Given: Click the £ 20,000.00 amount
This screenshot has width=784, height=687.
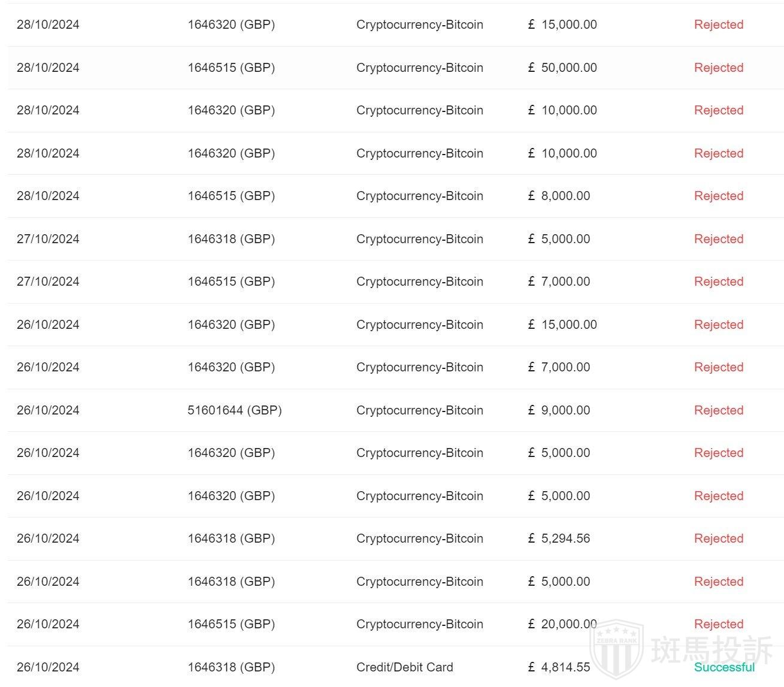Looking at the screenshot, I should click(x=562, y=624).
